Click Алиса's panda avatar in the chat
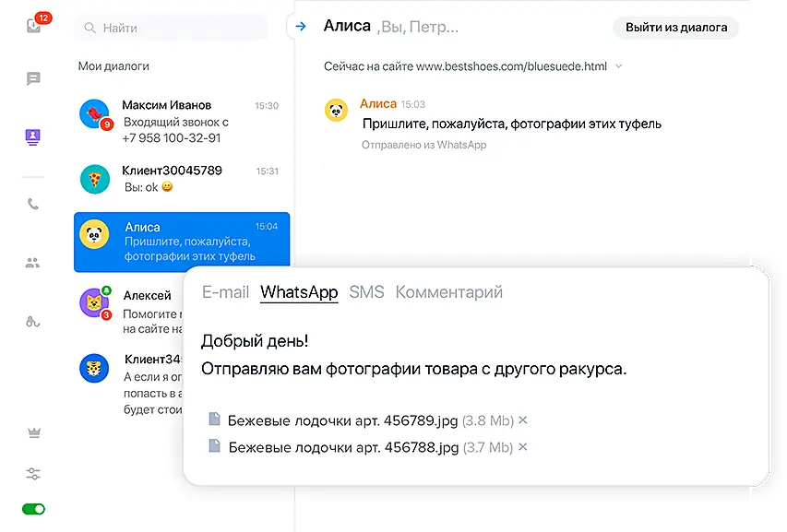The height and width of the screenshot is (532, 787). coord(336,111)
